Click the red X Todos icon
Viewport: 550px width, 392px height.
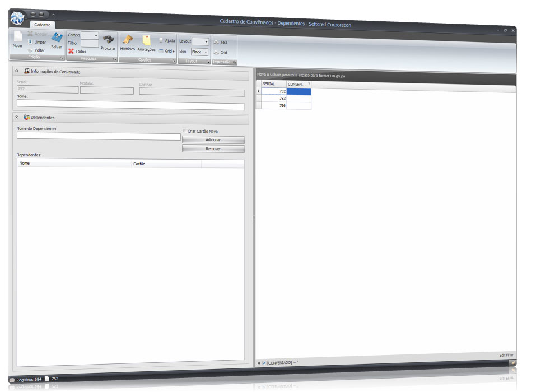pyautogui.click(x=71, y=51)
